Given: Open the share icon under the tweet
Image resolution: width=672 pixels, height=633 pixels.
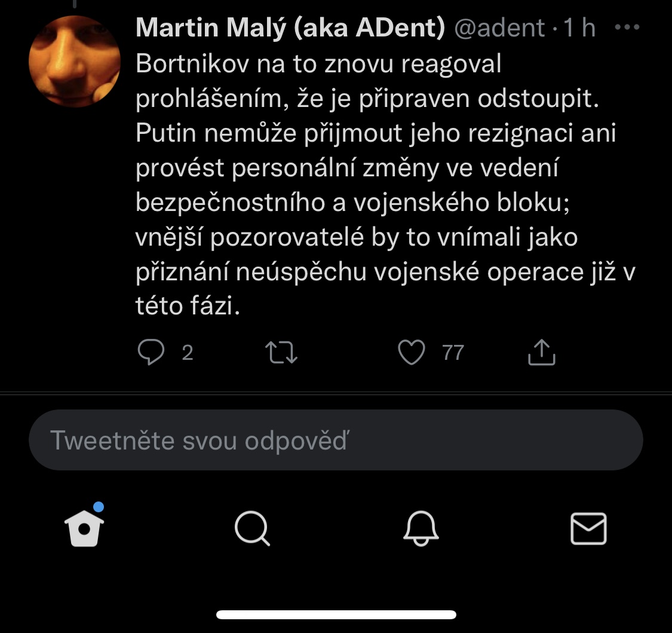Looking at the screenshot, I should coord(542,353).
